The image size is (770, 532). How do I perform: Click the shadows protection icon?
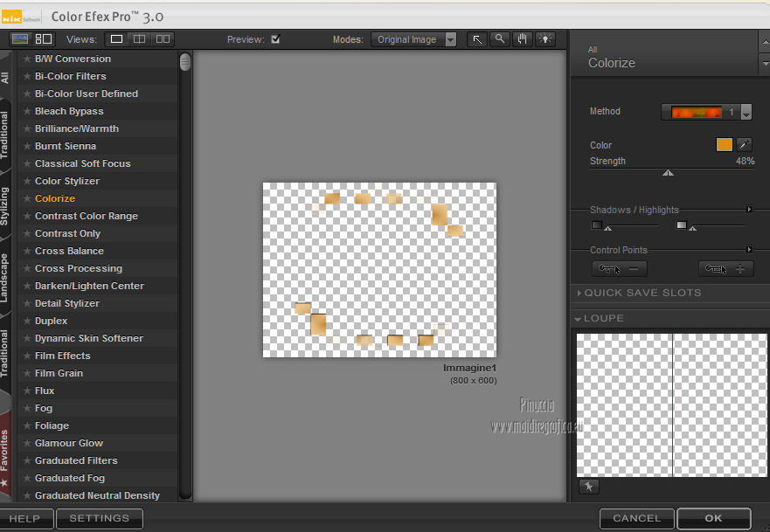click(597, 225)
